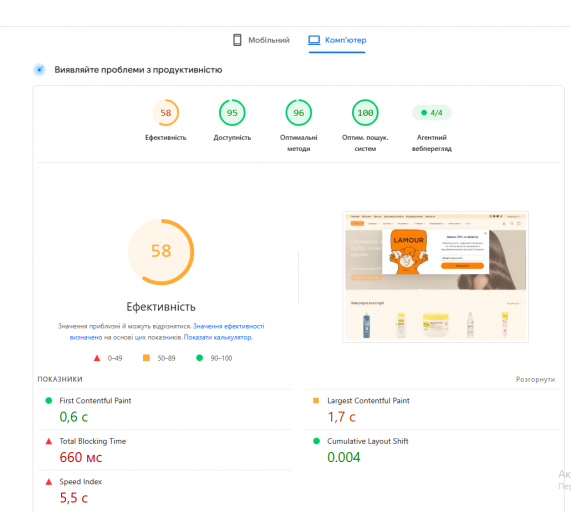
Task: Click the large 58 performance gauge
Action: click(x=161, y=252)
